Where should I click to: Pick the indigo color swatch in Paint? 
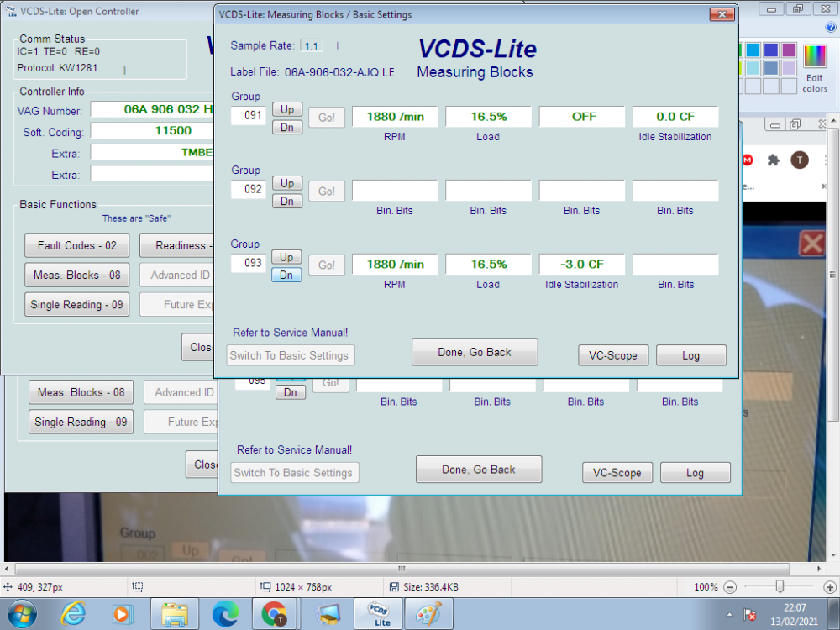pos(771,50)
